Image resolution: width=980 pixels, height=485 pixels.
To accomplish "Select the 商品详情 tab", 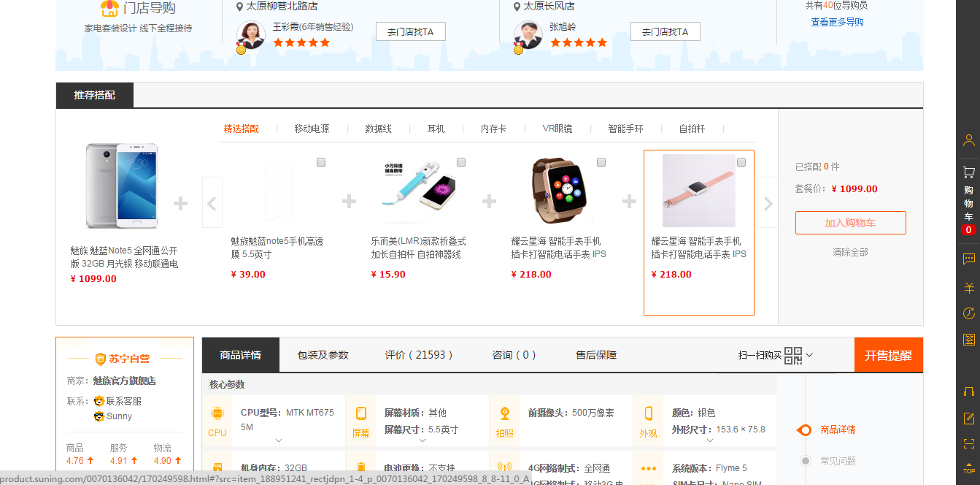I will tap(240, 355).
